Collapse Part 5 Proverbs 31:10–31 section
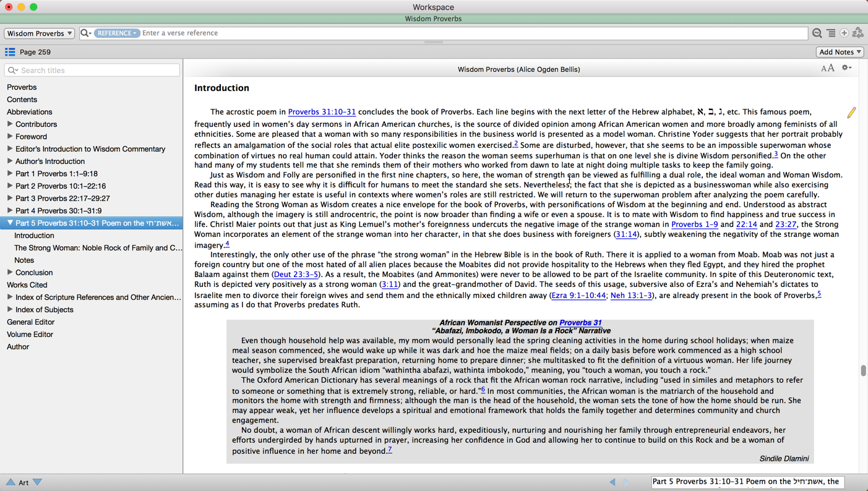 pyautogui.click(x=10, y=223)
